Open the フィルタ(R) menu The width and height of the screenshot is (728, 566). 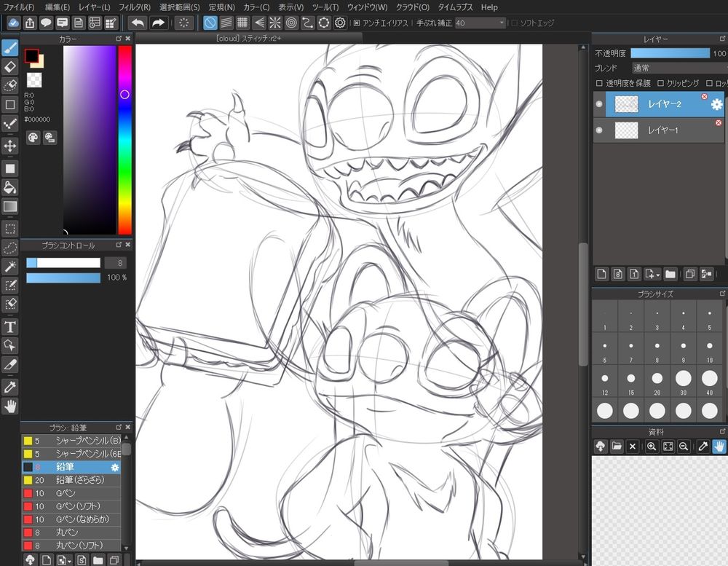(135, 7)
